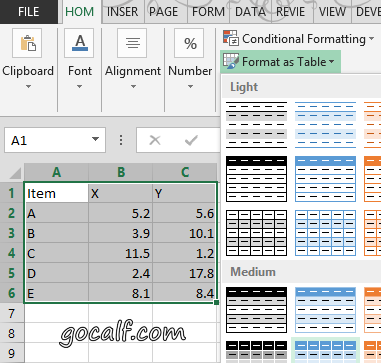Switch to the PAGE LAYOUT tab
This screenshot has width=381, height=363.
(163, 12)
